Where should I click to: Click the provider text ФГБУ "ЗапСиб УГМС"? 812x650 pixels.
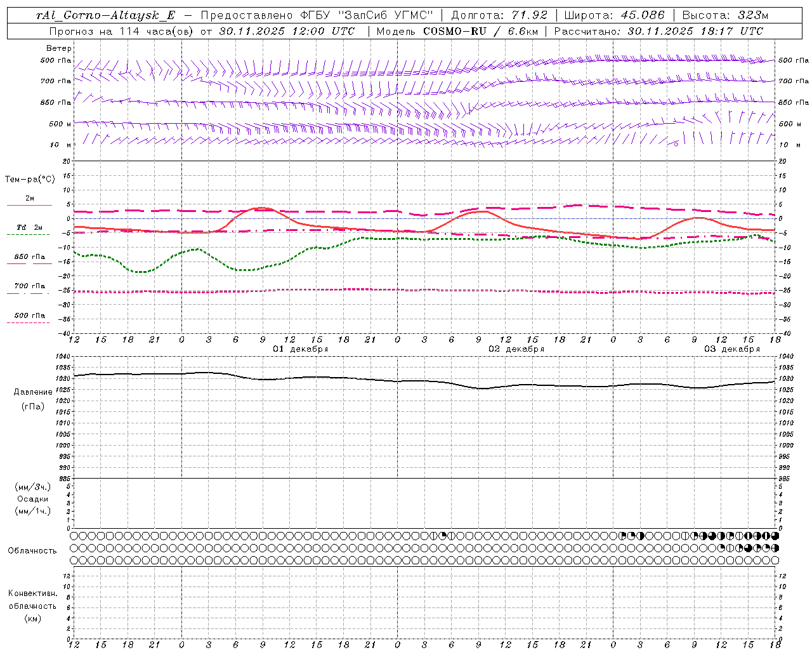[x=366, y=15]
